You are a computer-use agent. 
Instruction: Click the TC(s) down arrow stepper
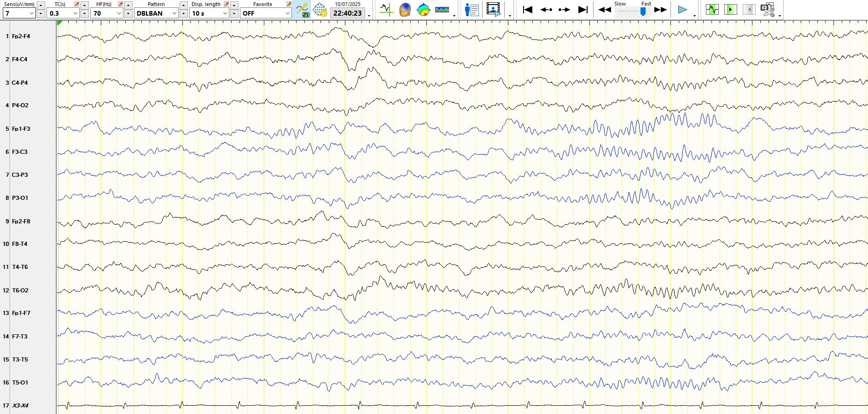[85, 14]
